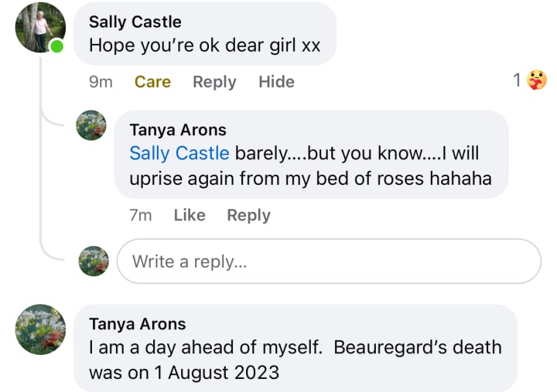
Task: Click the 'Hope you're ok dear girl' comment
Action: tap(204, 45)
